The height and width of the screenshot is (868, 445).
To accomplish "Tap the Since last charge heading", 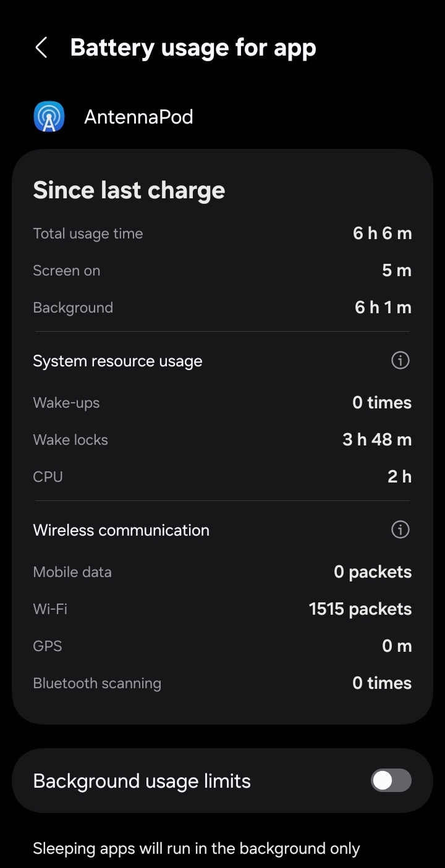I will [129, 190].
